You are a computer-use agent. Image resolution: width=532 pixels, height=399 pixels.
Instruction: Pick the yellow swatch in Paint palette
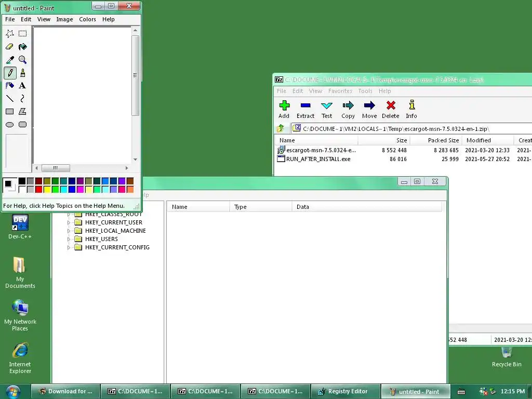tap(47, 189)
